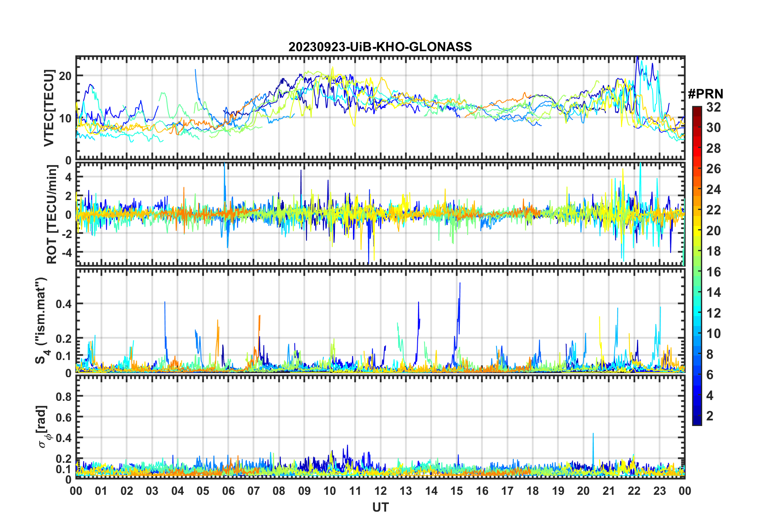The width and height of the screenshot is (761, 532).
Task: Select the colorbar tick label 16
Action: tap(713, 272)
